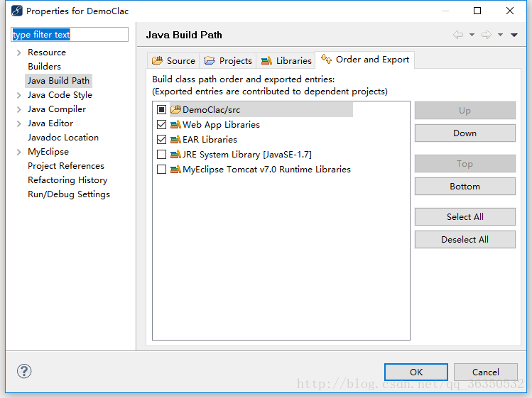Close the Properties for DemoClac dialog
The width and height of the screenshot is (532, 398).
[509, 11]
